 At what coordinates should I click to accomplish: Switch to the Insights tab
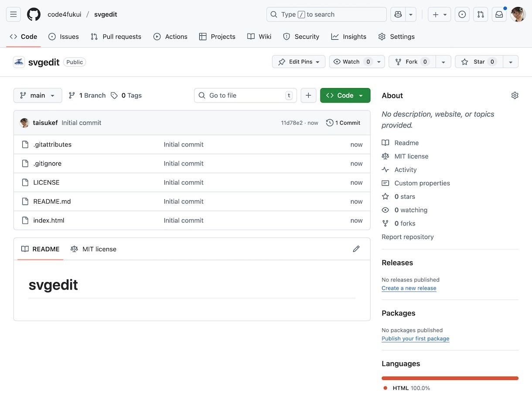click(x=349, y=37)
